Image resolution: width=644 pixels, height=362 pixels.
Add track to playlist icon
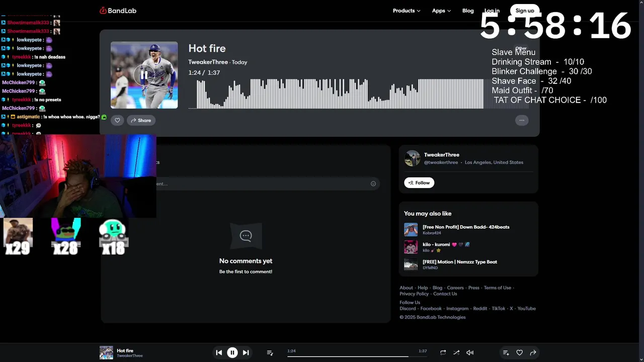point(506,353)
